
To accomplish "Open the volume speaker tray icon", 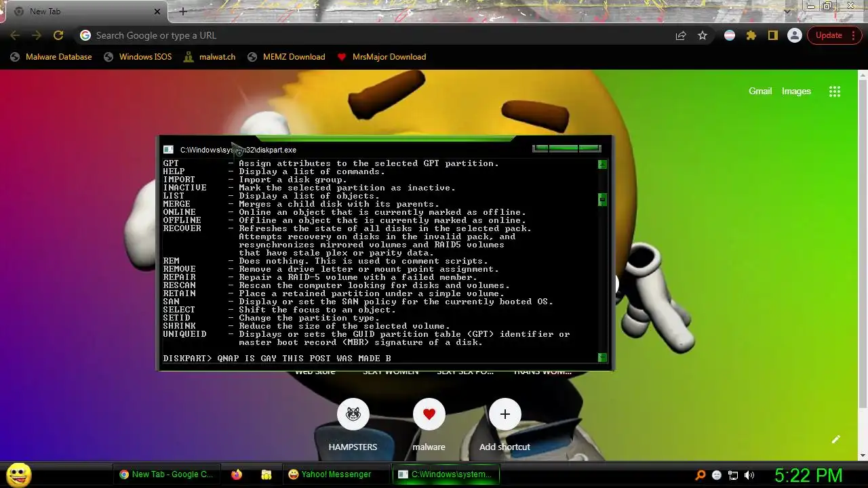I will tap(749, 475).
